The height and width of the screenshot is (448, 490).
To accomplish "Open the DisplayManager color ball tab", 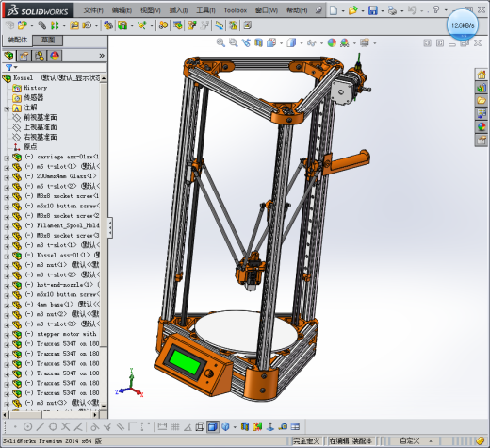I will tap(55, 56).
